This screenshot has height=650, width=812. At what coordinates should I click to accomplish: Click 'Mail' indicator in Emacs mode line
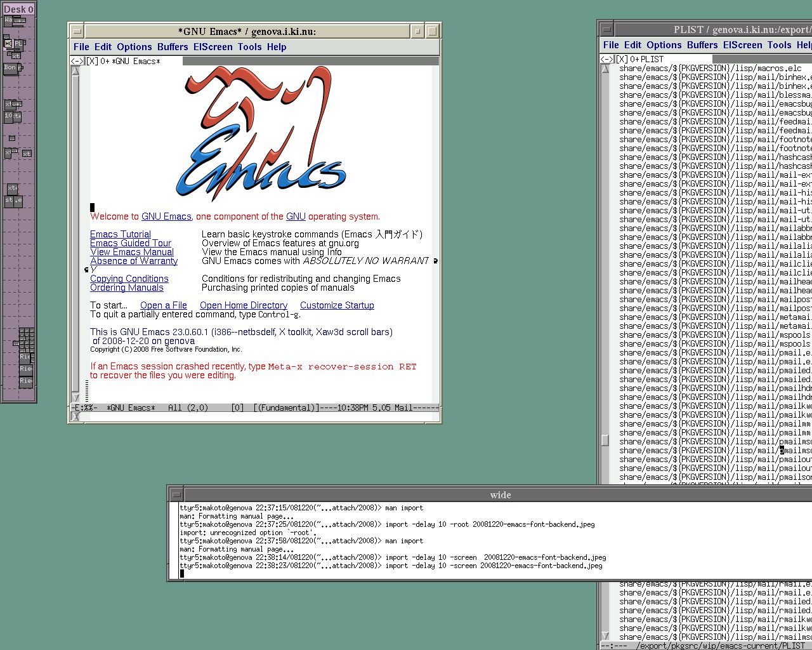pos(403,408)
